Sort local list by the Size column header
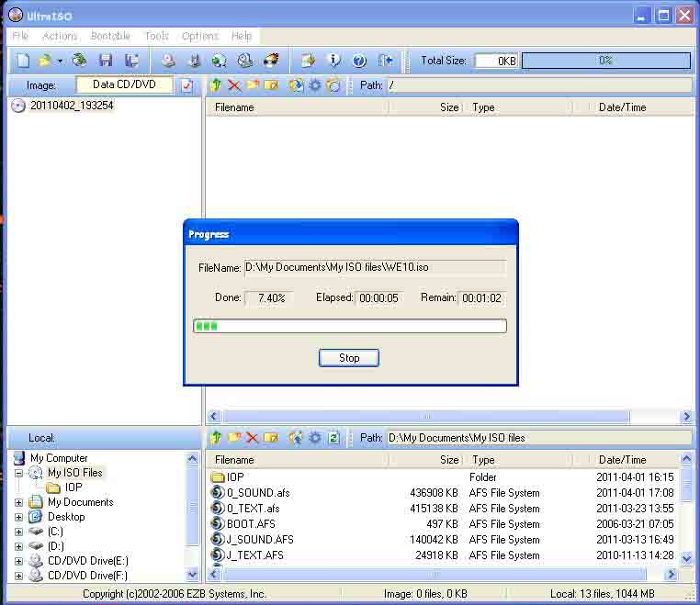Screen dimensions: 700x605 [426, 460]
